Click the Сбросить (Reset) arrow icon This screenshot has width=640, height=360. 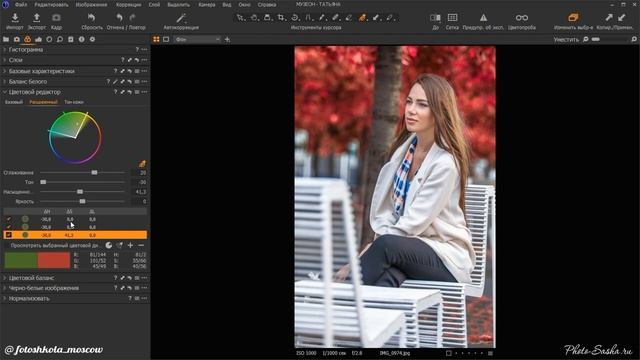(x=91, y=18)
